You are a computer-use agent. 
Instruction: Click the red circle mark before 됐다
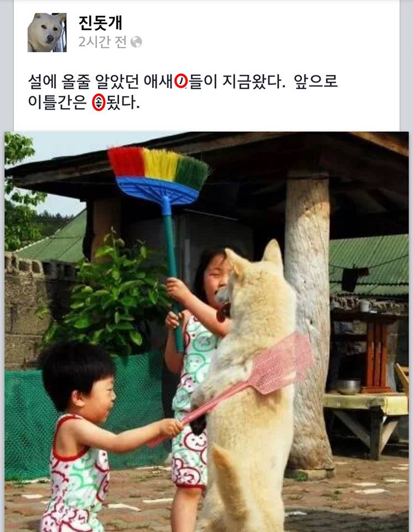click(99, 102)
